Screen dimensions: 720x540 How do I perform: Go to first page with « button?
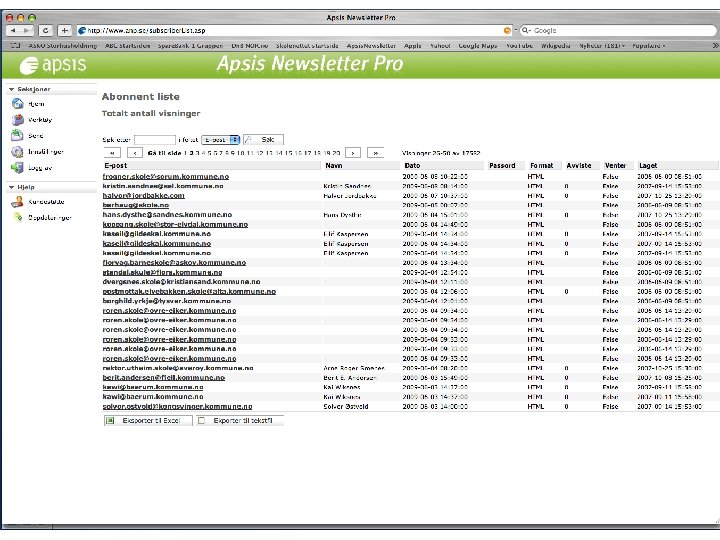click(112, 153)
